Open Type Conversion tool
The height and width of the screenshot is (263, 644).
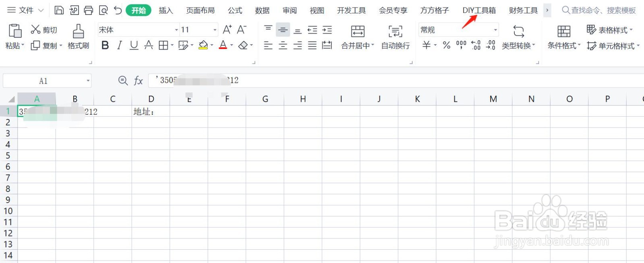[518, 37]
